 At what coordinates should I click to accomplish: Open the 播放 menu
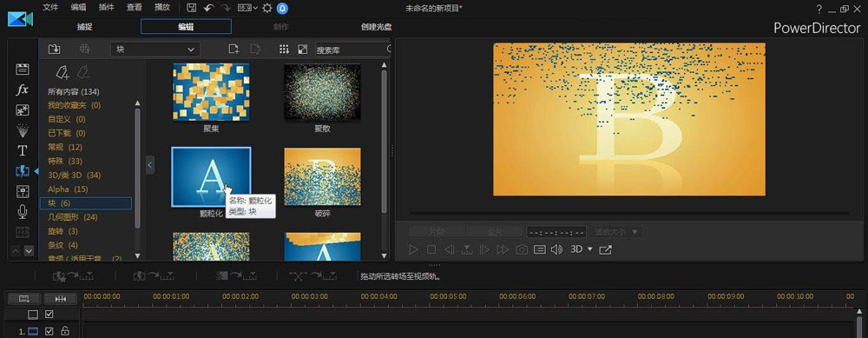[x=162, y=8]
